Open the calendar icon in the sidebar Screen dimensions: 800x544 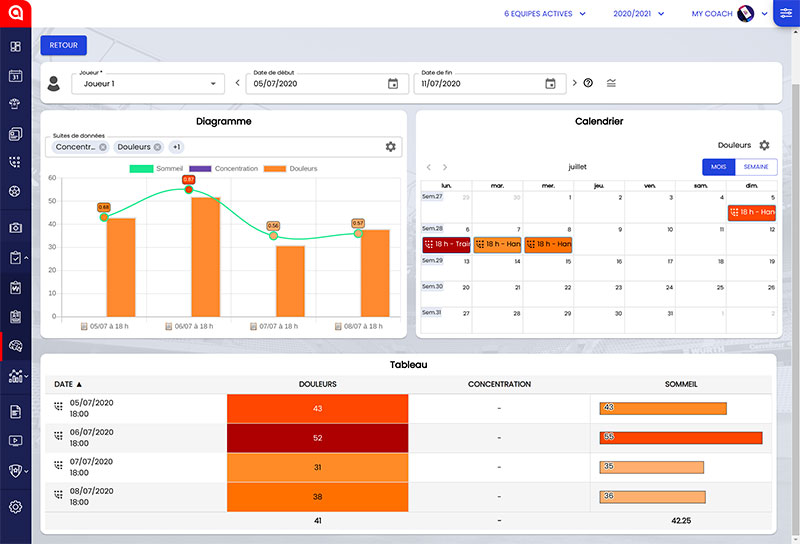[x=15, y=75]
